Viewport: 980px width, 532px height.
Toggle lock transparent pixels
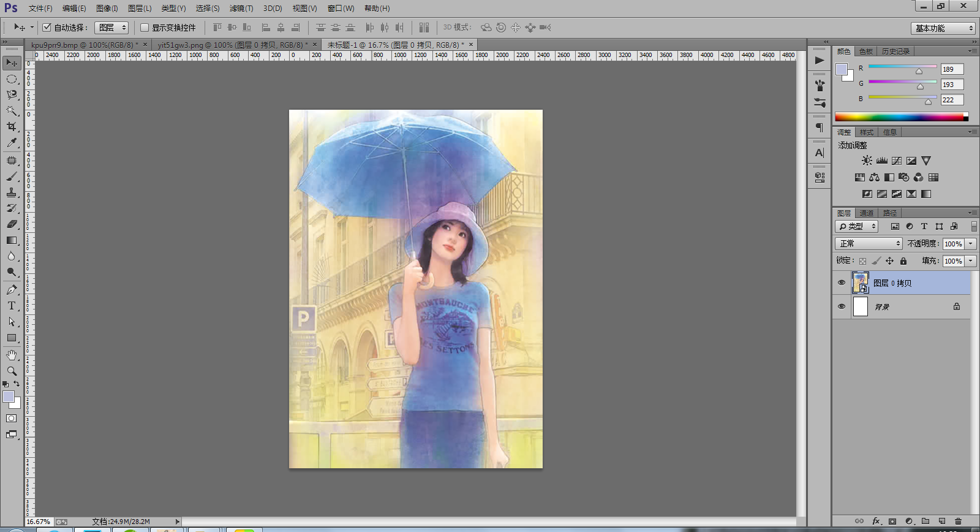pyautogui.click(x=862, y=261)
